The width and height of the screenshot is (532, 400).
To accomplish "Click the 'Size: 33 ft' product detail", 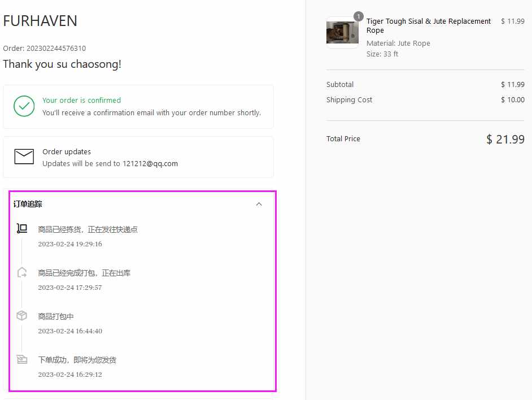I will click(x=382, y=54).
